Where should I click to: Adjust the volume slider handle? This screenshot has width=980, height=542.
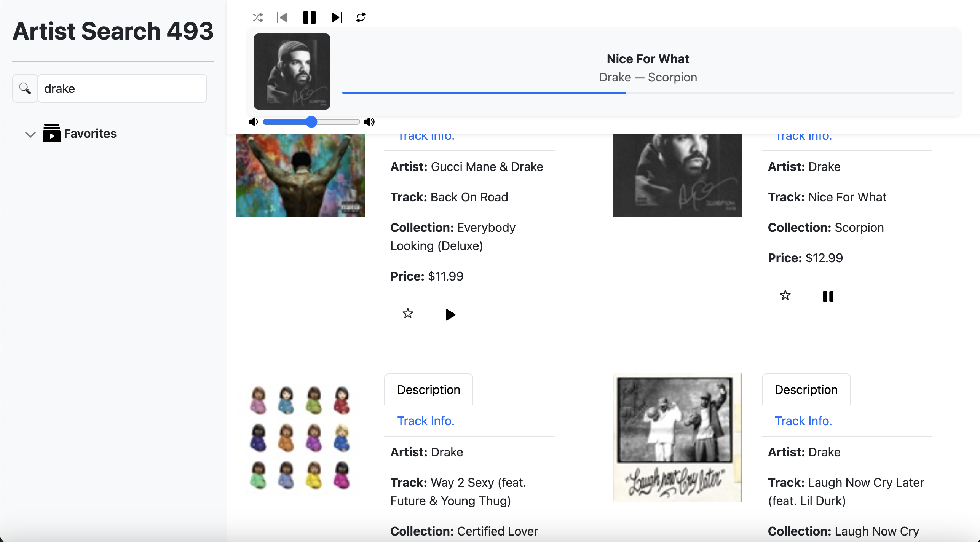click(311, 122)
